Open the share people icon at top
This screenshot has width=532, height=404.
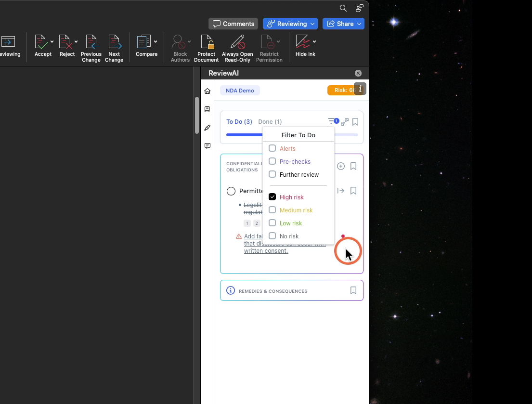[359, 8]
